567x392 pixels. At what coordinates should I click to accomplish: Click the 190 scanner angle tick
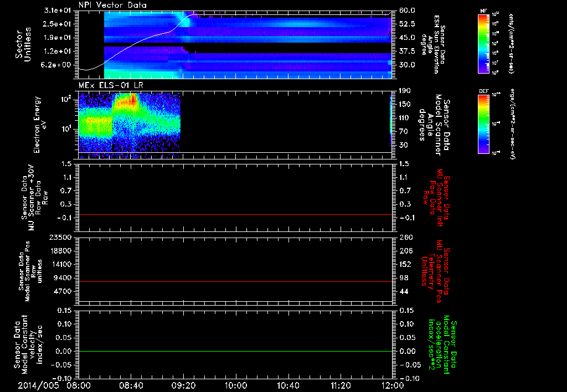[405, 91]
